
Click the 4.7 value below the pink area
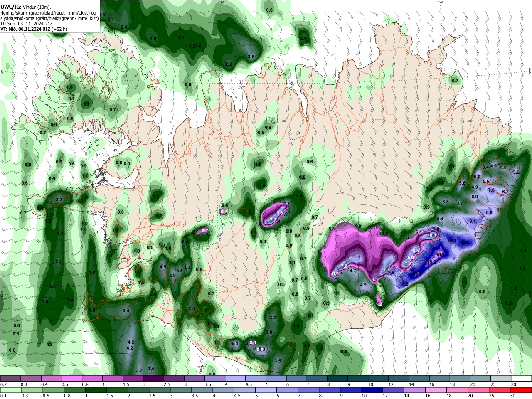pos(353,271)
